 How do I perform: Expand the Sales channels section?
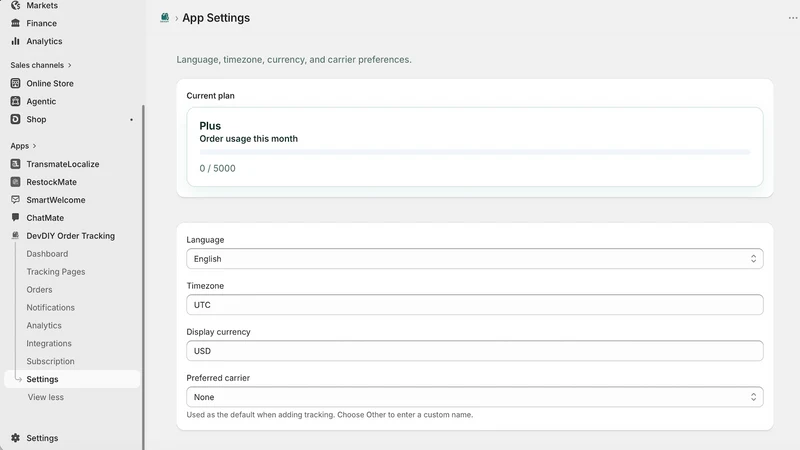41,65
